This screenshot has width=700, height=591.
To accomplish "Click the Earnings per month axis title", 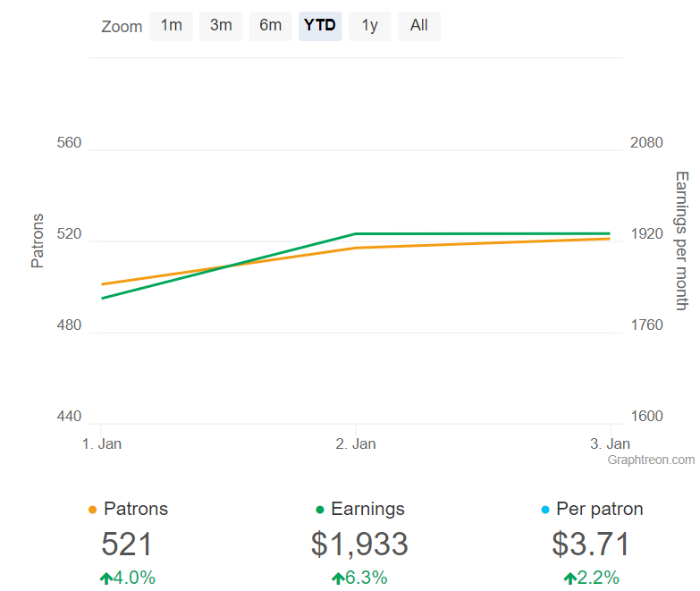I will [682, 241].
